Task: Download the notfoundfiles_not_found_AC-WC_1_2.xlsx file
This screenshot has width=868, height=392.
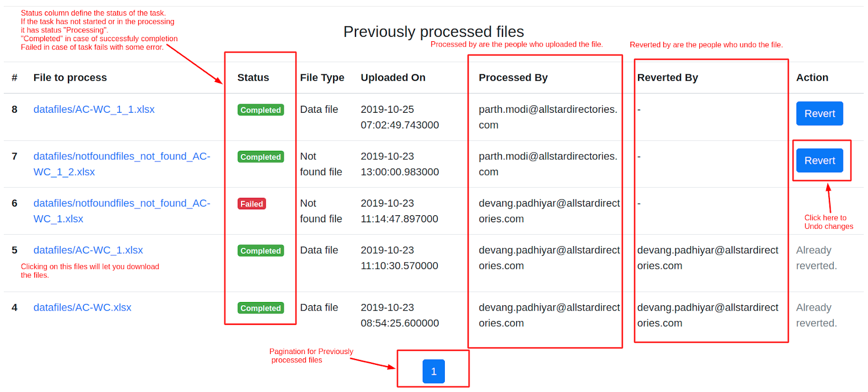Action: [122, 157]
